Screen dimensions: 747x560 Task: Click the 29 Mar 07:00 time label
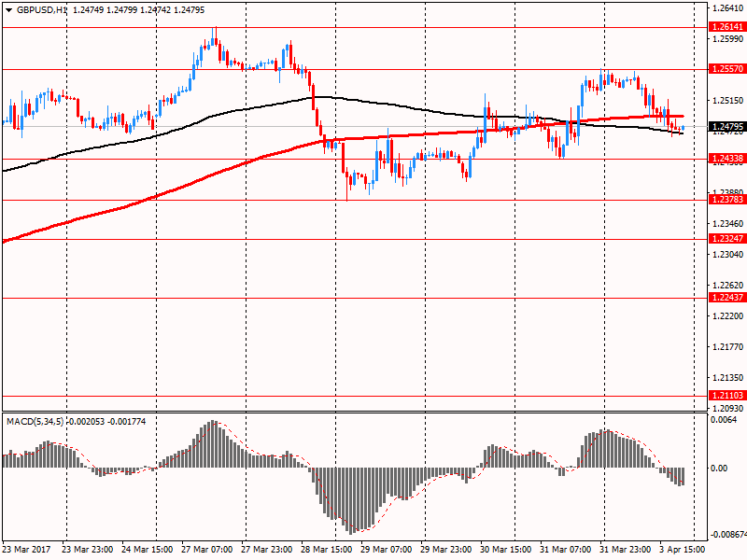pyautogui.click(x=387, y=549)
